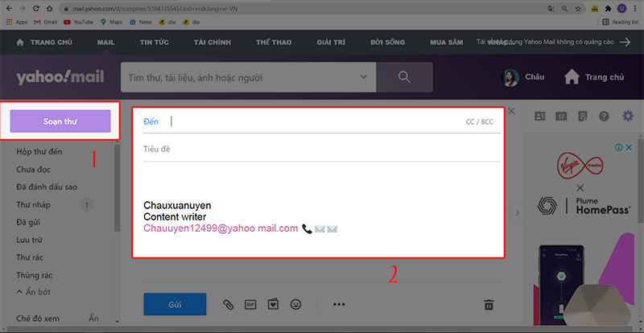Open the emoji picker
The height and width of the screenshot is (333, 644).
[295, 304]
